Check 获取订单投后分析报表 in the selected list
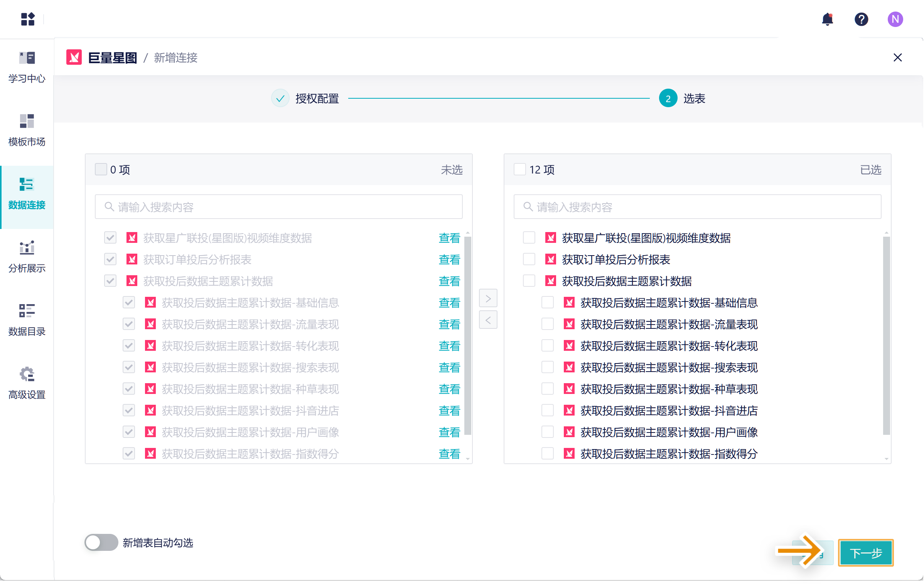Viewport: 924px width, 584px height. point(529,259)
